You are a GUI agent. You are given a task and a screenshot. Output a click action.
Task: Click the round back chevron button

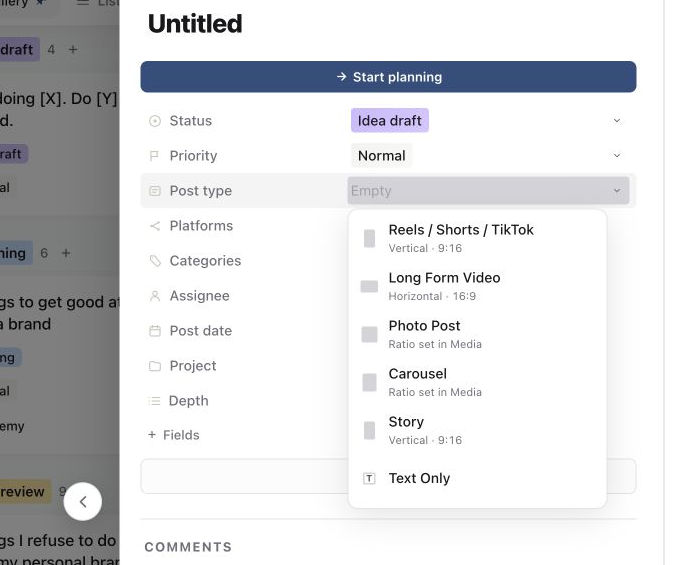83,502
